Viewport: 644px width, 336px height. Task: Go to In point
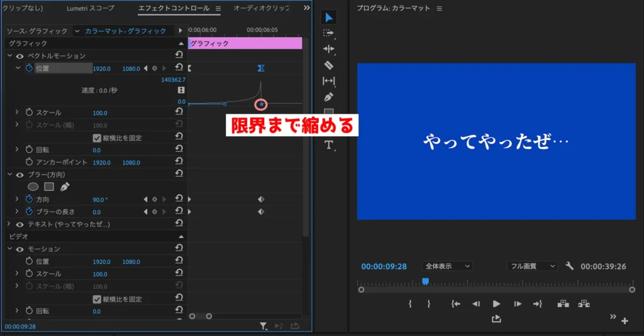(x=455, y=303)
